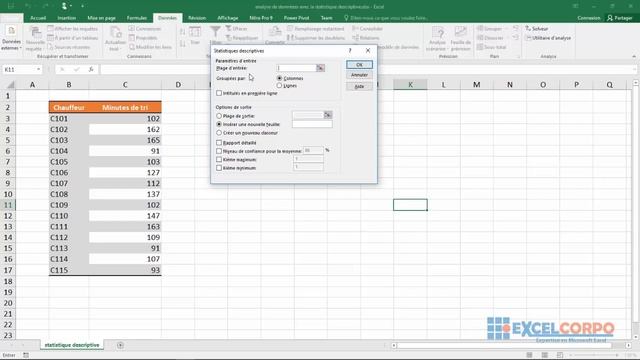Click the Dissocier icon in the Plan group
The width and height of the screenshot is (640, 360).
[x=480, y=38]
